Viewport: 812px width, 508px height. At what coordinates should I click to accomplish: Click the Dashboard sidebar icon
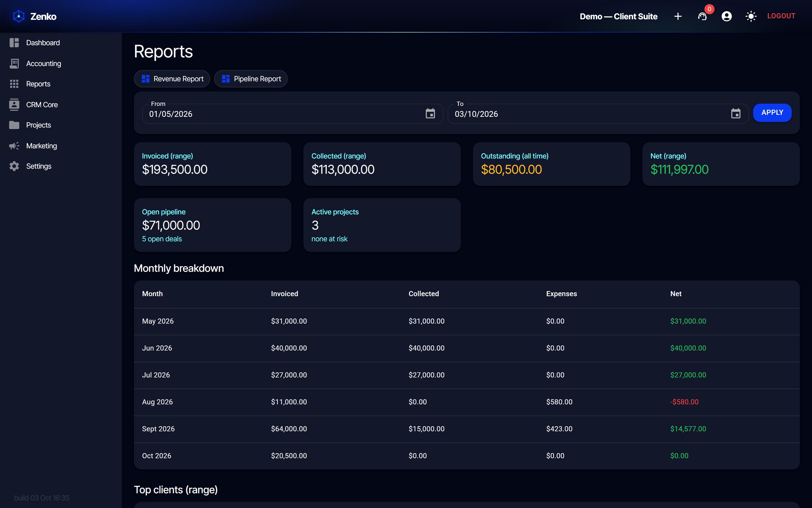pos(14,43)
